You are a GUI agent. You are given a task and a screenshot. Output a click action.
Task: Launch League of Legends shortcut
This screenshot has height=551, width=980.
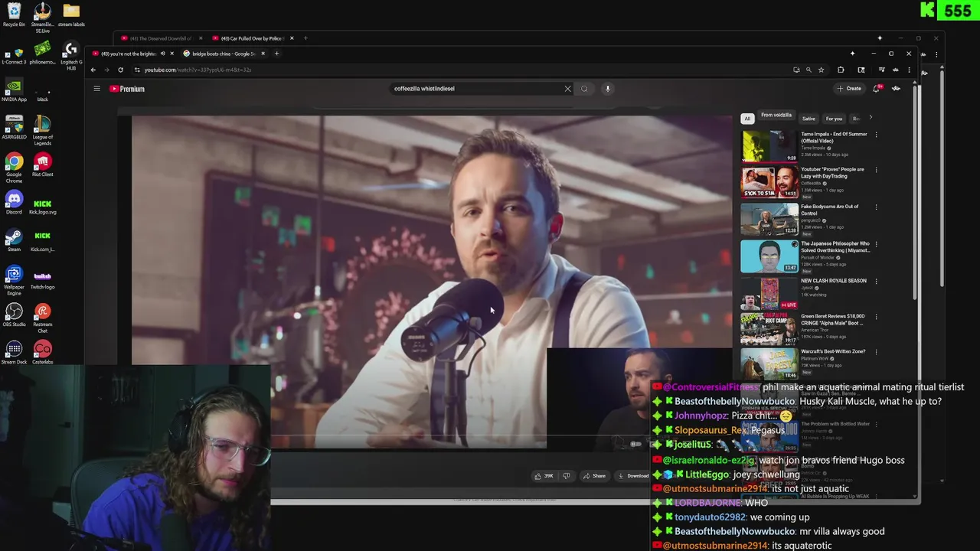(x=42, y=131)
